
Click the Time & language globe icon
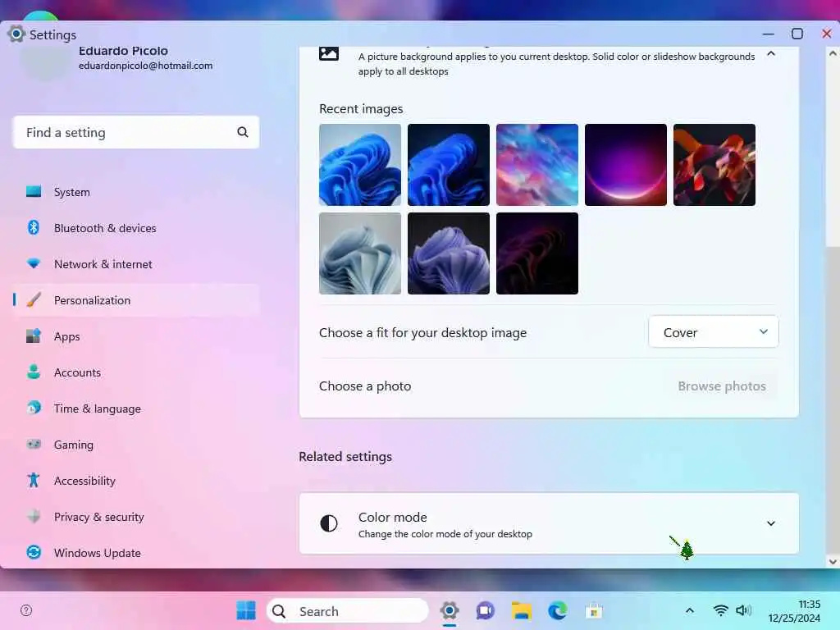[33, 408]
